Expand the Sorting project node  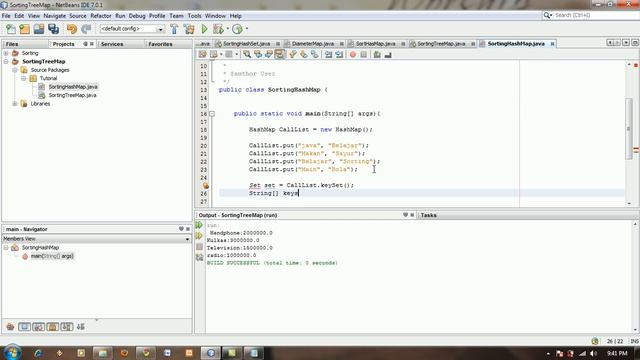click(x=6, y=53)
